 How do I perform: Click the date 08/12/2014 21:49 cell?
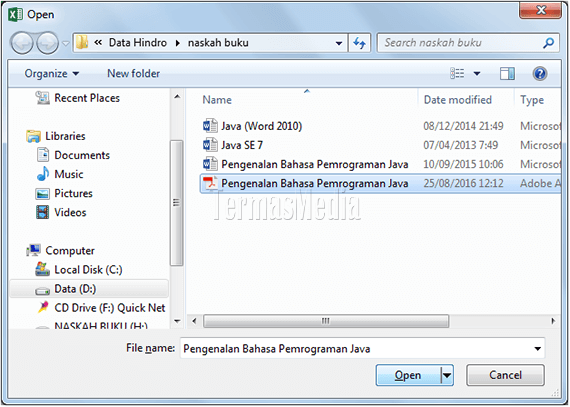463,126
